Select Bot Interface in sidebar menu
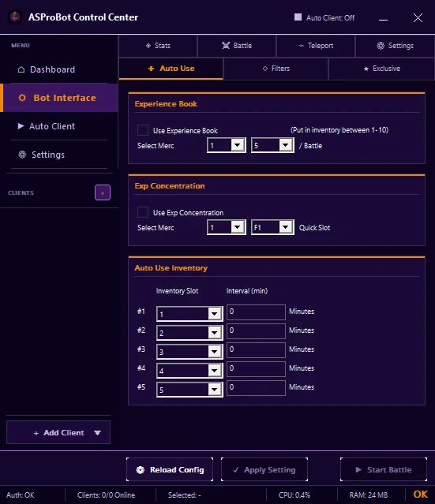This screenshot has width=435, height=504. coord(59,98)
